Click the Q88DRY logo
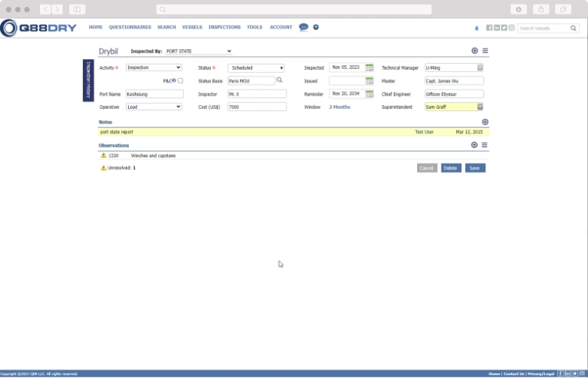Viewport: 588px width, 378px height. point(38,28)
